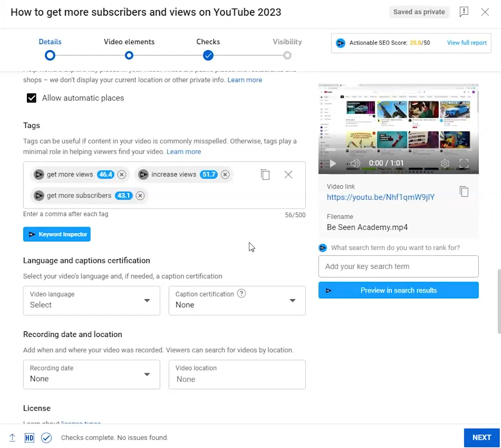This screenshot has width=501, height=448.
Task: Open the Recording date dropdown
Action: (91, 374)
